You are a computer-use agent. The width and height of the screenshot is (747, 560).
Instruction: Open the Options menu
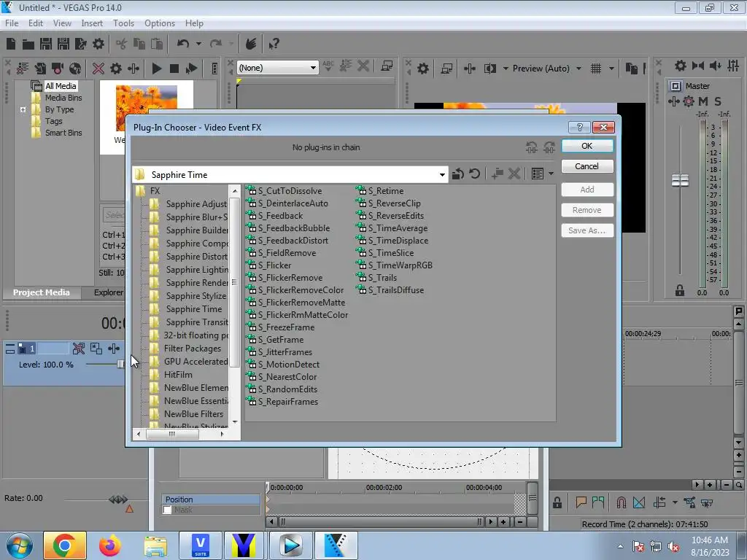[160, 23]
